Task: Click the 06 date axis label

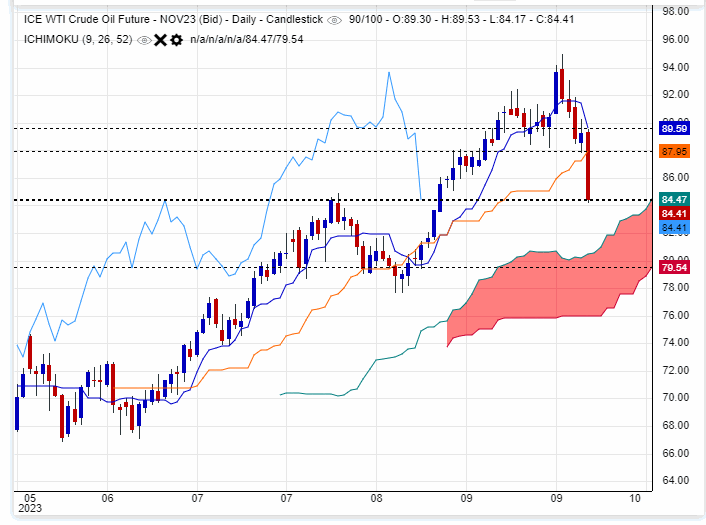Action: (108, 498)
